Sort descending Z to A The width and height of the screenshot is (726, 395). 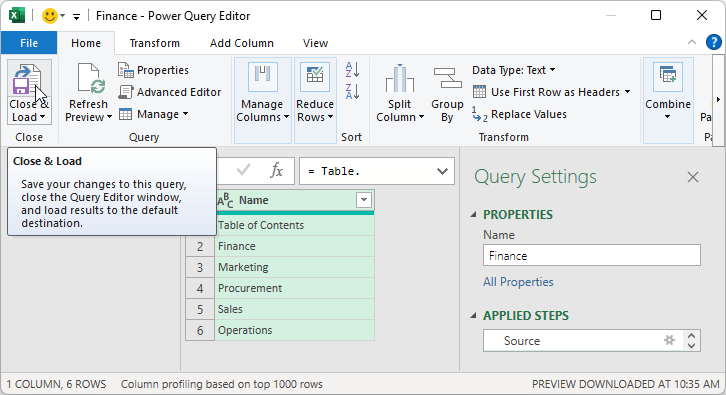point(352,92)
